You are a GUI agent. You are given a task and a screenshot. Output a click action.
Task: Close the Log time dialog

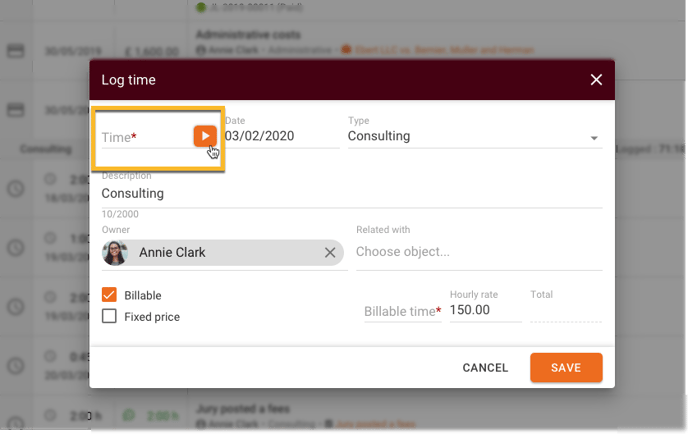tap(596, 80)
